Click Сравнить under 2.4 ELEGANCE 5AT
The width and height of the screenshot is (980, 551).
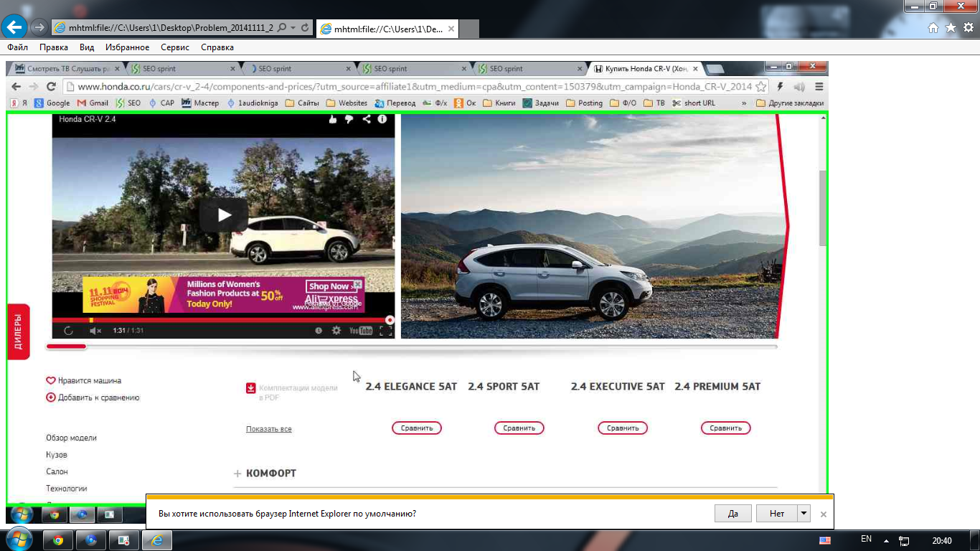417,428
